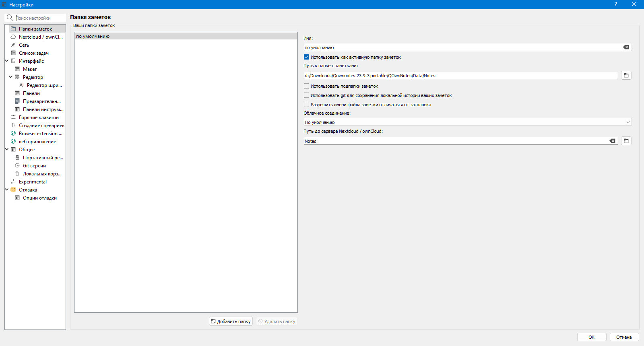Click OK to confirm settings
The height and width of the screenshot is (346, 644).
[x=591, y=337]
